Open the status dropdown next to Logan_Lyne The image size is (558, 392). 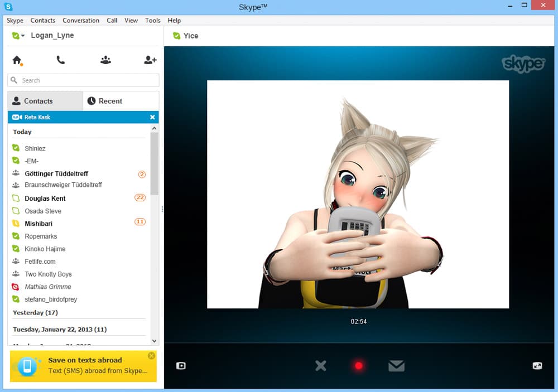(x=18, y=36)
